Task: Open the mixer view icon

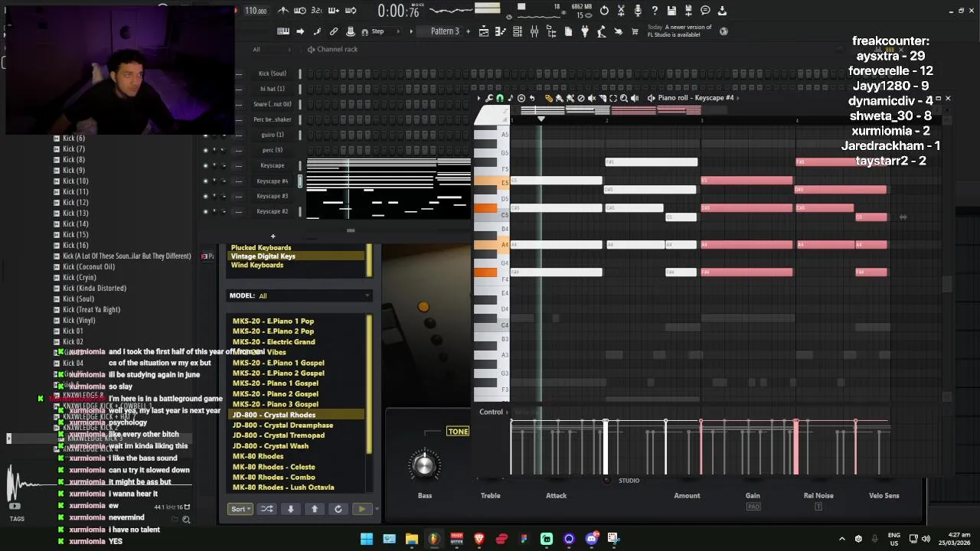Action: pyautogui.click(x=534, y=31)
